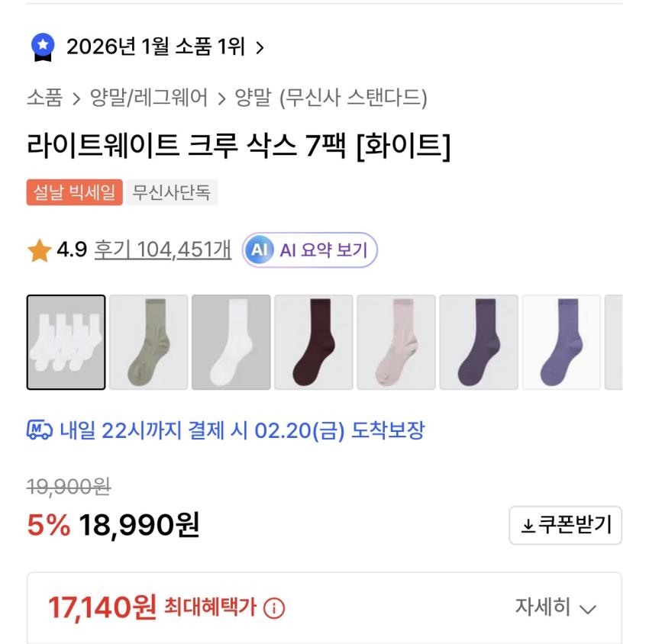The height and width of the screenshot is (644, 649).
Task: Select the light pink sock swatch
Action: click(396, 343)
